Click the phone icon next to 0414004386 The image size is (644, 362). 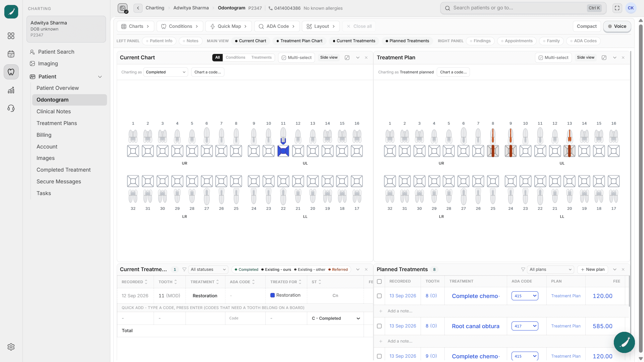[270, 8]
